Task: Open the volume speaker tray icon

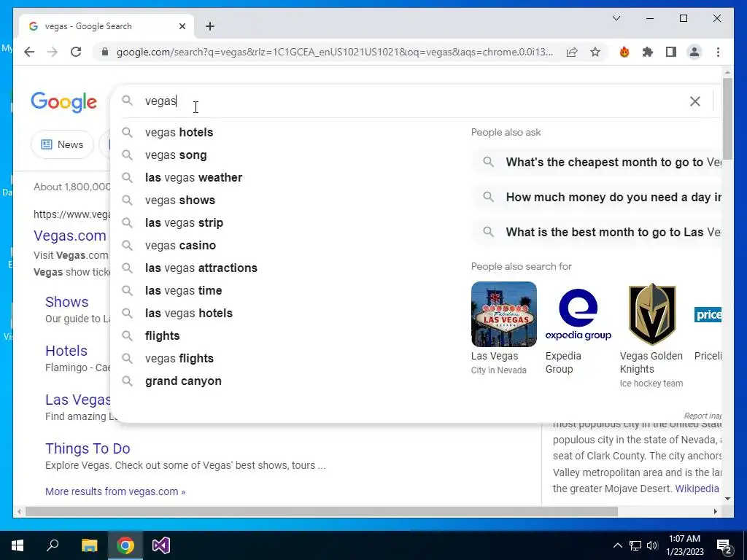Action: coord(652,545)
